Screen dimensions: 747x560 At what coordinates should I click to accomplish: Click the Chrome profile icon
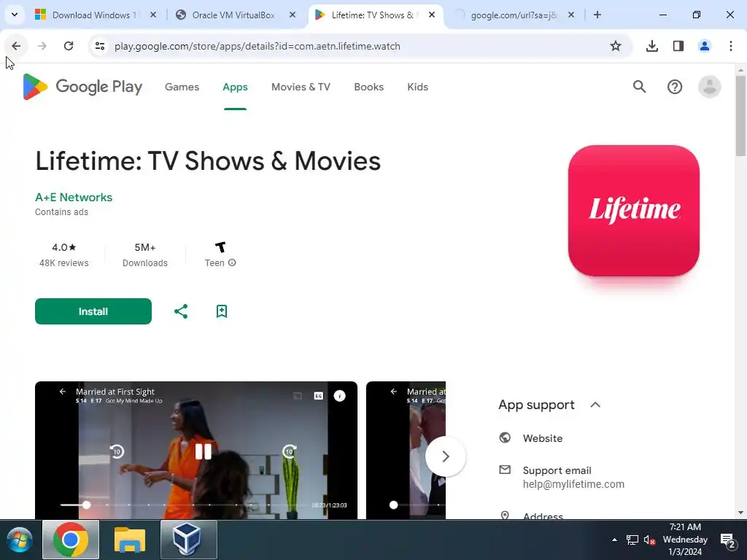point(705,46)
